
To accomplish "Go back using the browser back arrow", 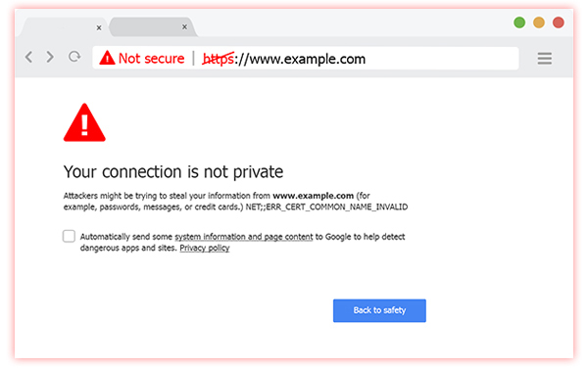I will [28, 58].
